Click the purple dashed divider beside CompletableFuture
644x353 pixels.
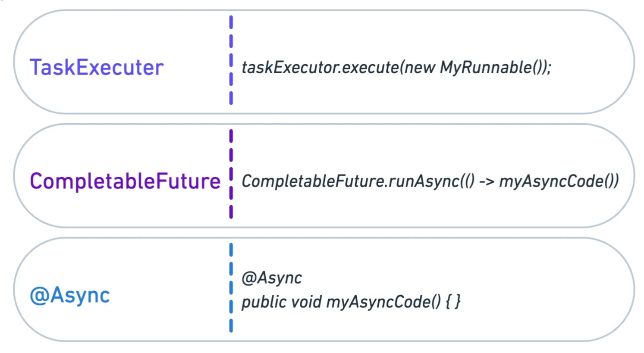pos(231,174)
